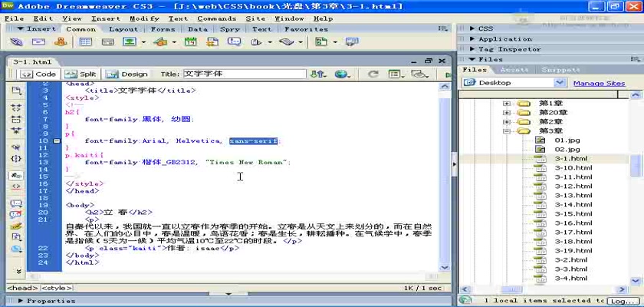
Task: Insert an Email Link
Action: pos(38,42)
